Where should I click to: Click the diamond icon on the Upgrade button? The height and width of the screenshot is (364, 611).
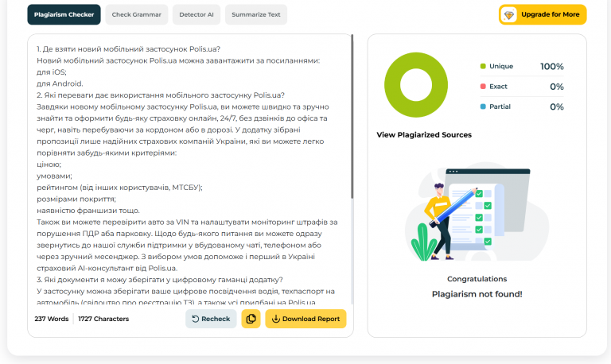pyautogui.click(x=509, y=15)
